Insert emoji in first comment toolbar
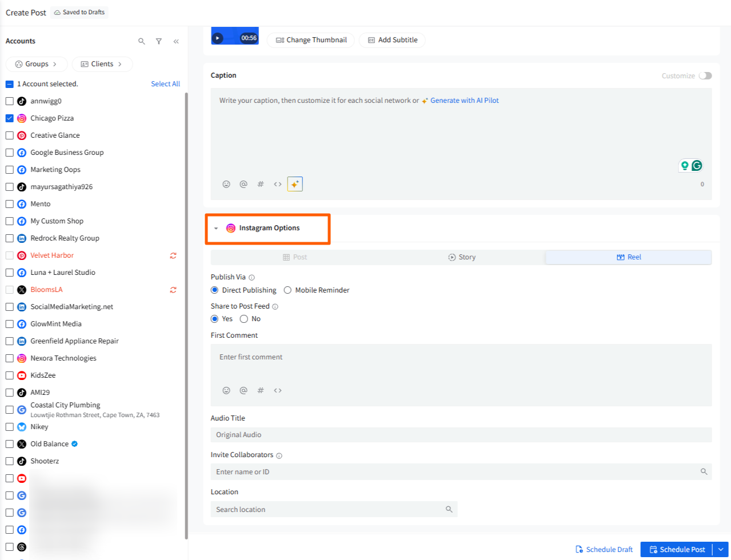The width and height of the screenshot is (731, 560). [x=226, y=390]
